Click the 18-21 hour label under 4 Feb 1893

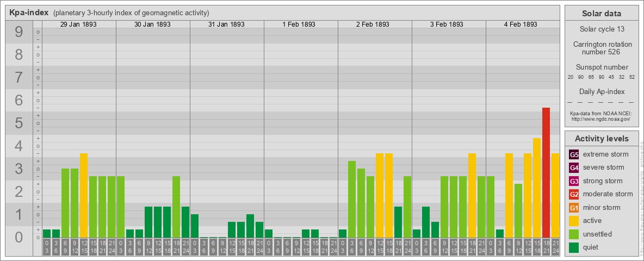[546, 247]
